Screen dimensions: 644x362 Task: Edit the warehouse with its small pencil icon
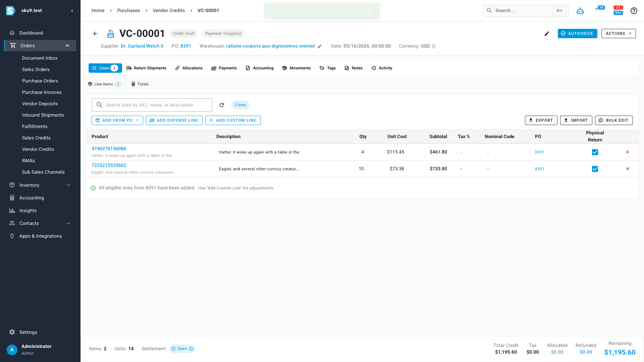[x=320, y=46]
